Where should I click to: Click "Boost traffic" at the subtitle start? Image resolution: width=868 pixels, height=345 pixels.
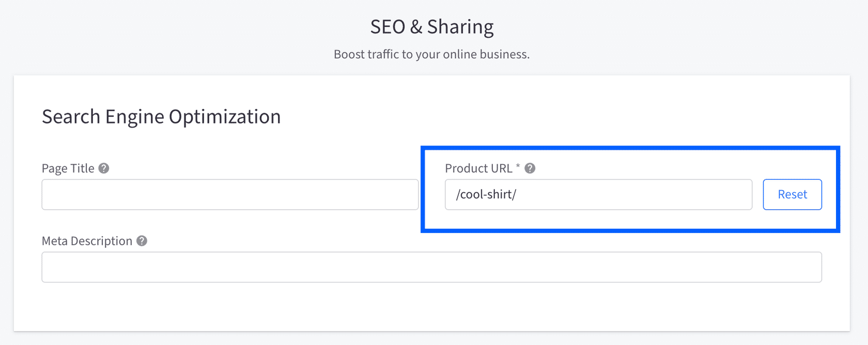point(366,54)
